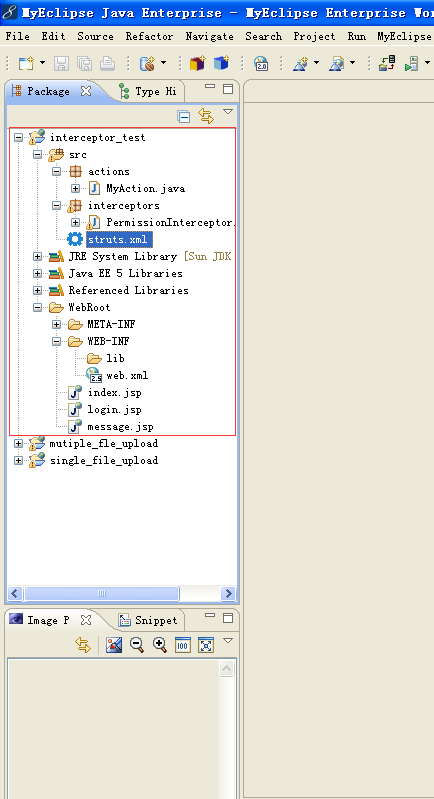The image size is (434, 799).
Task: Toggle Link with Editor in Image Preview
Action: (83, 645)
